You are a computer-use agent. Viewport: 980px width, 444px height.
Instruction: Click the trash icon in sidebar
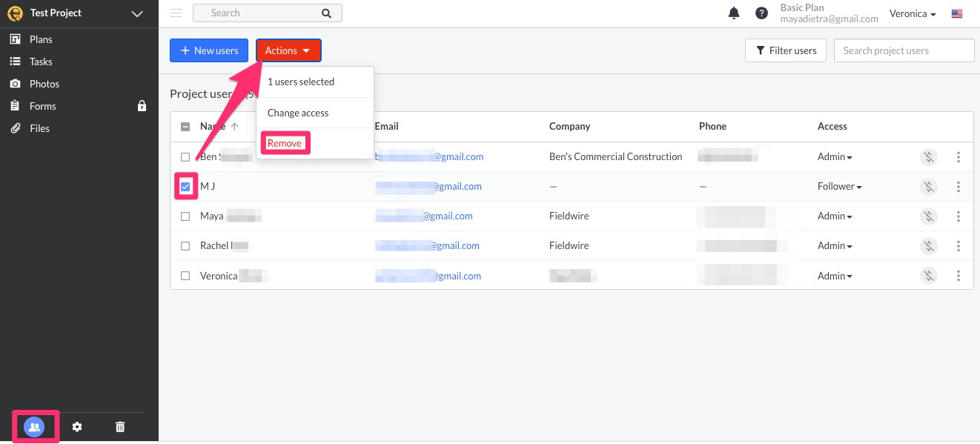(120, 427)
